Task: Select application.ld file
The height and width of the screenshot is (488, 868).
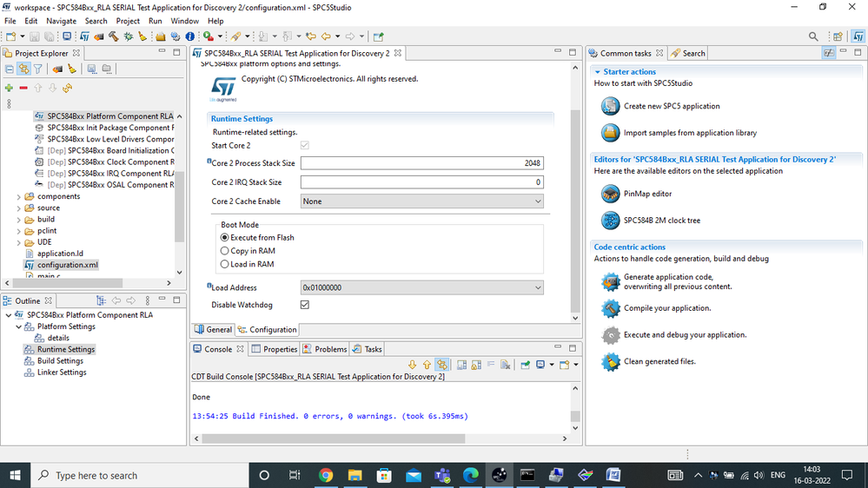Action: 60,254
